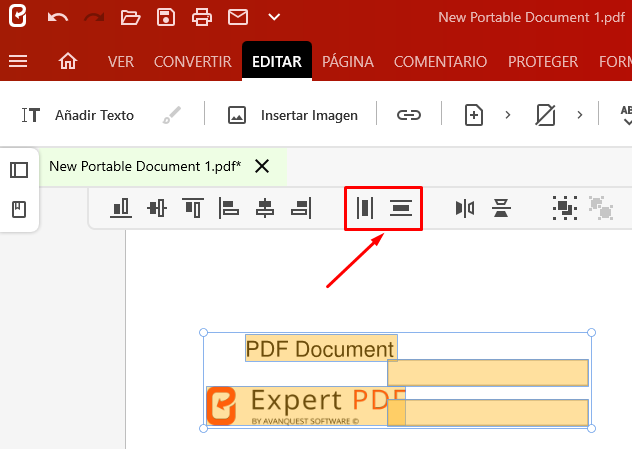Flip selected object horizontally
632x449 pixels.
465,208
